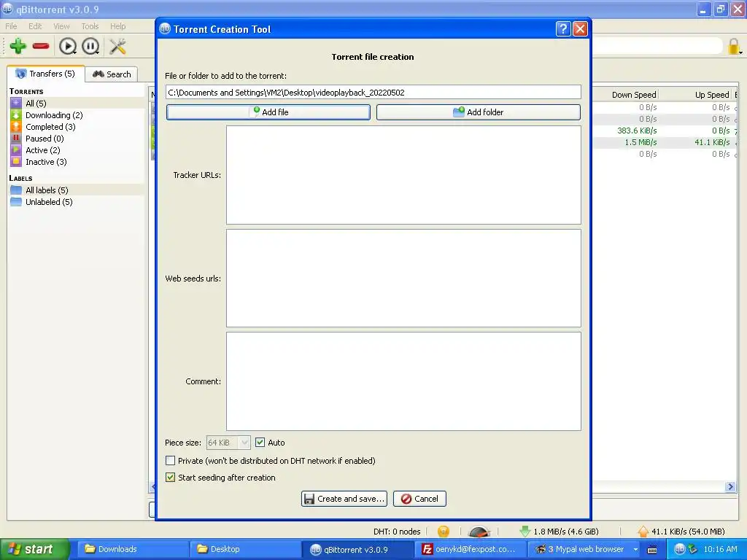Click inside the Comment text box
Screen dimensions: 747x560
403,381
